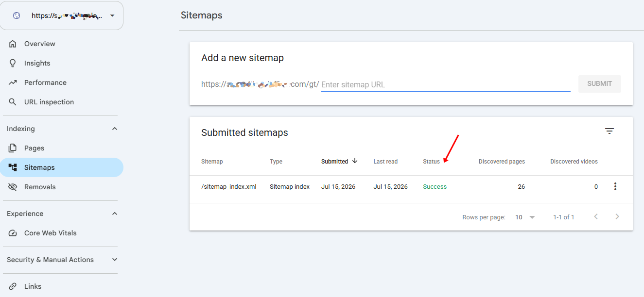Sort by Discovered videos column

click(574, 162)
